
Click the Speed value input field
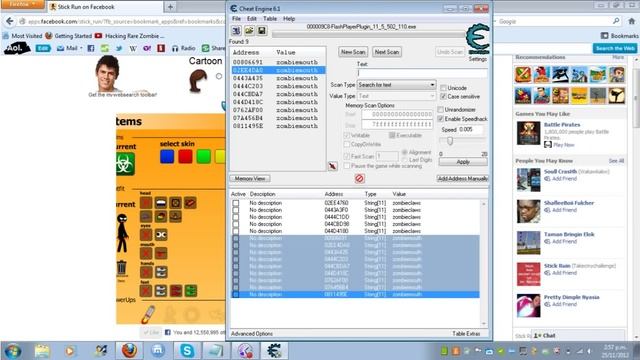470,129
